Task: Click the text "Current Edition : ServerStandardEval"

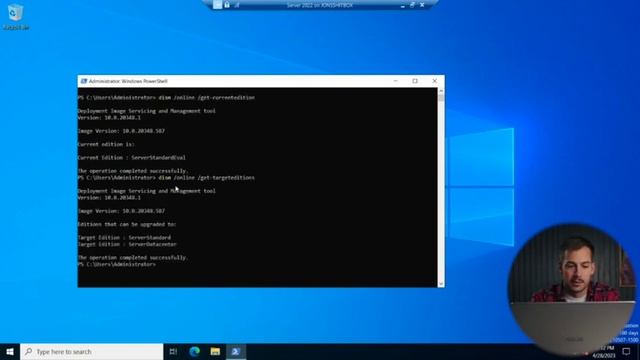Action: tap(132, 158)
